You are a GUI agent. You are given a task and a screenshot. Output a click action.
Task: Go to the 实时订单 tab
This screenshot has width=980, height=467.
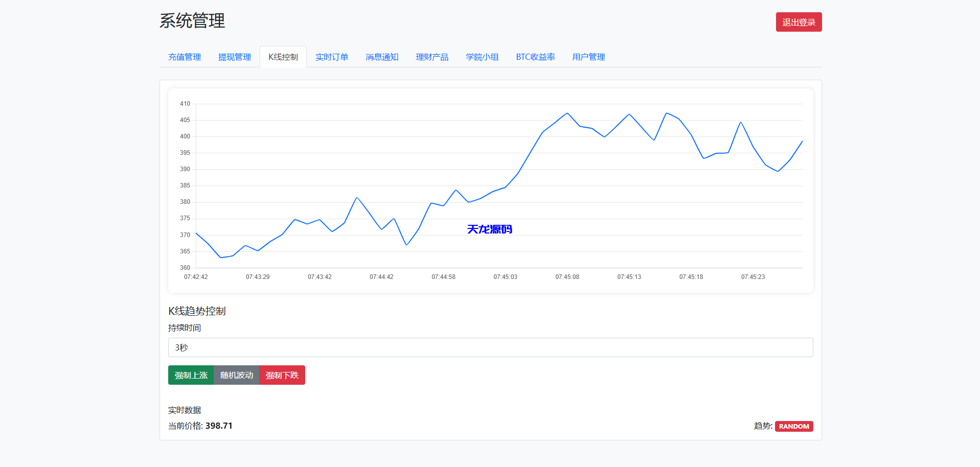332,57
